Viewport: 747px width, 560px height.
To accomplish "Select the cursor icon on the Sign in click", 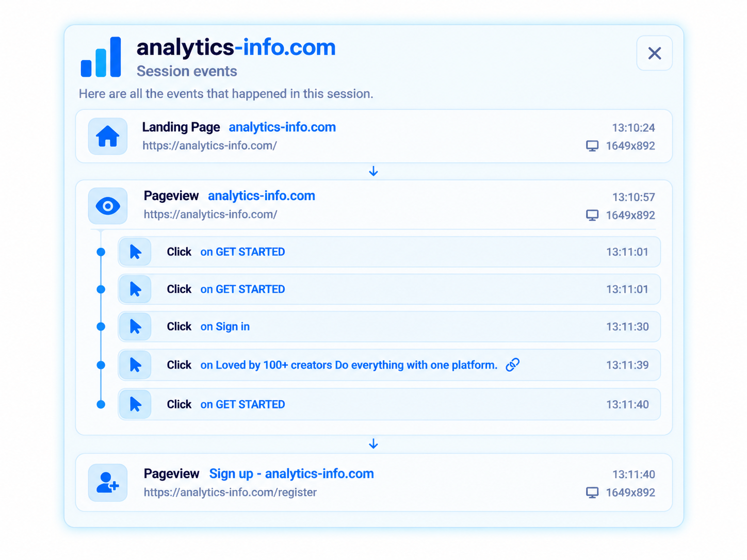I will (135, 326).
